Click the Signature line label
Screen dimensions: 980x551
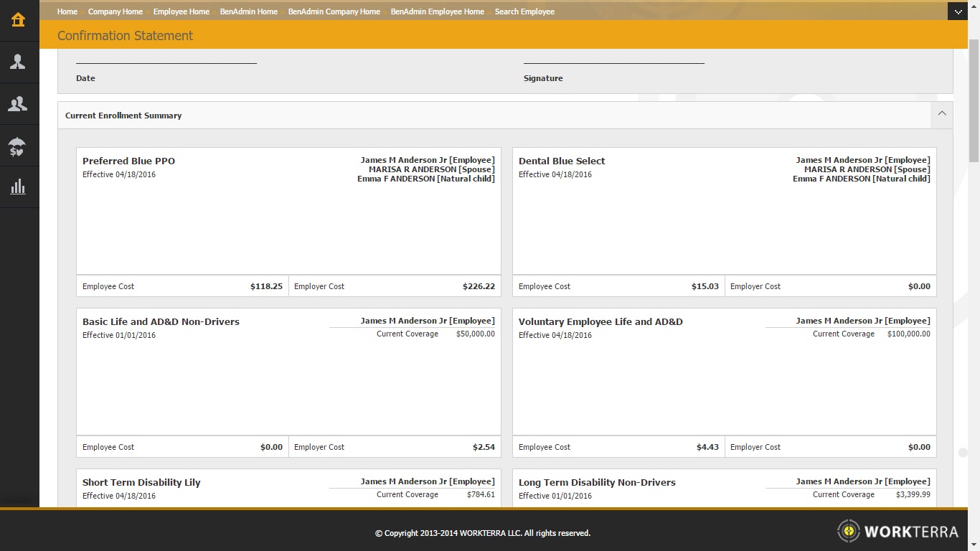543,79
